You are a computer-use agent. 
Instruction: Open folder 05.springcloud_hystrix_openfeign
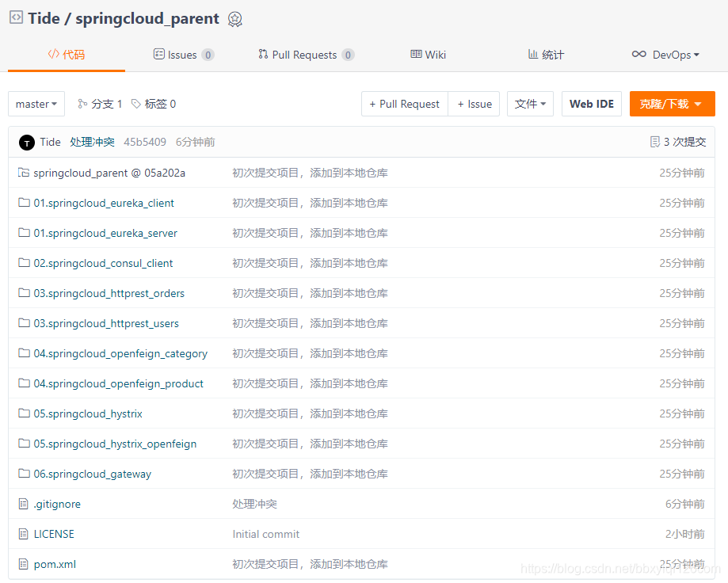(115, 444)
